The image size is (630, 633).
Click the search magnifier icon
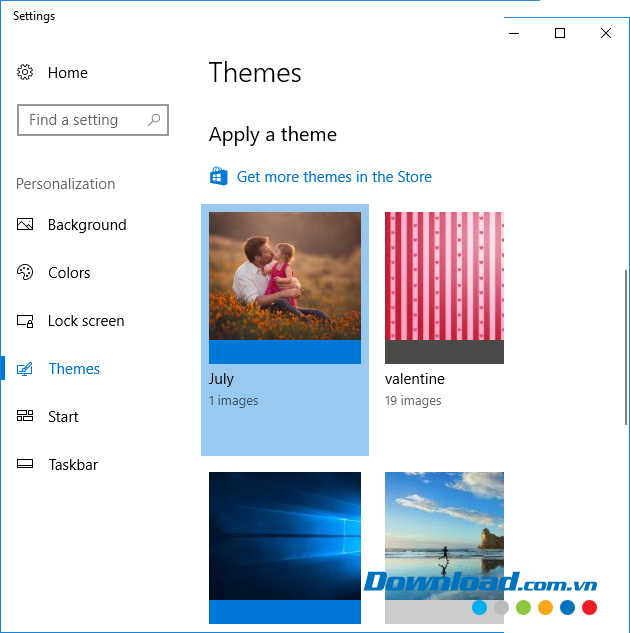154,120
